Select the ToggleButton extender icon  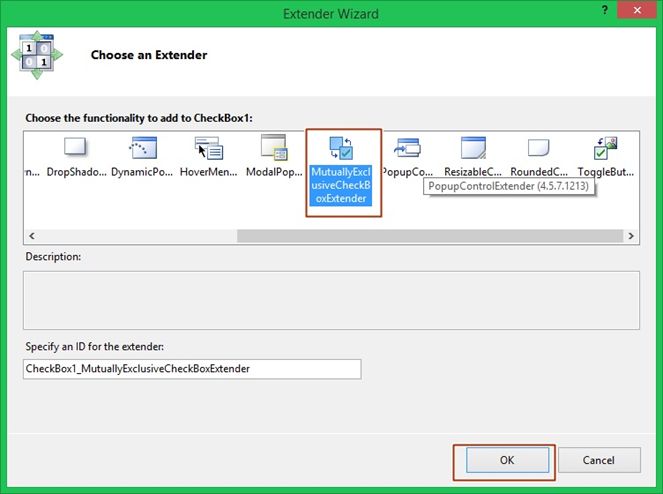pos(605,148)
